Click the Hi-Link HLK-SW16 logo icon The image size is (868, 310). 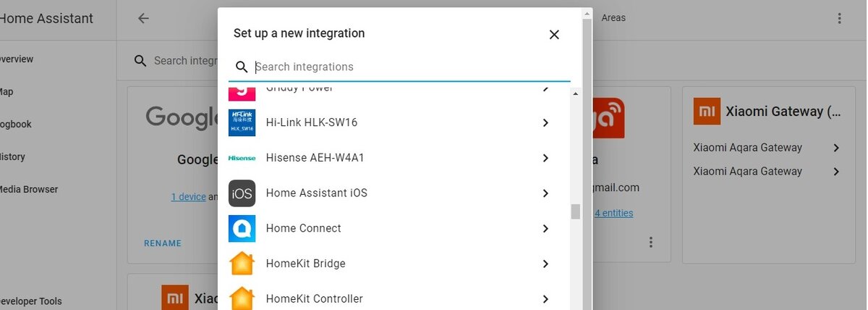(x=242, y=122)
